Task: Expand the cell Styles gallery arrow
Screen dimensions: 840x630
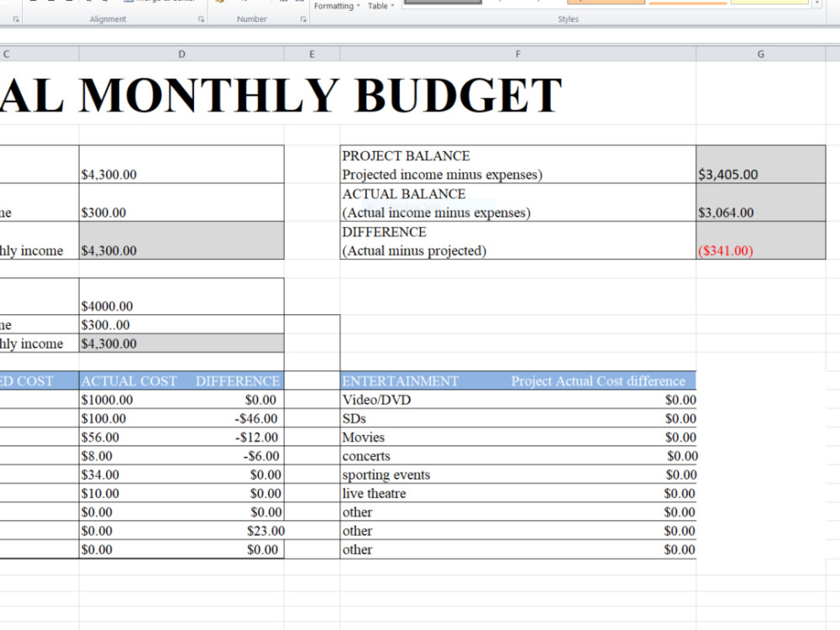Action: point(817,3)
